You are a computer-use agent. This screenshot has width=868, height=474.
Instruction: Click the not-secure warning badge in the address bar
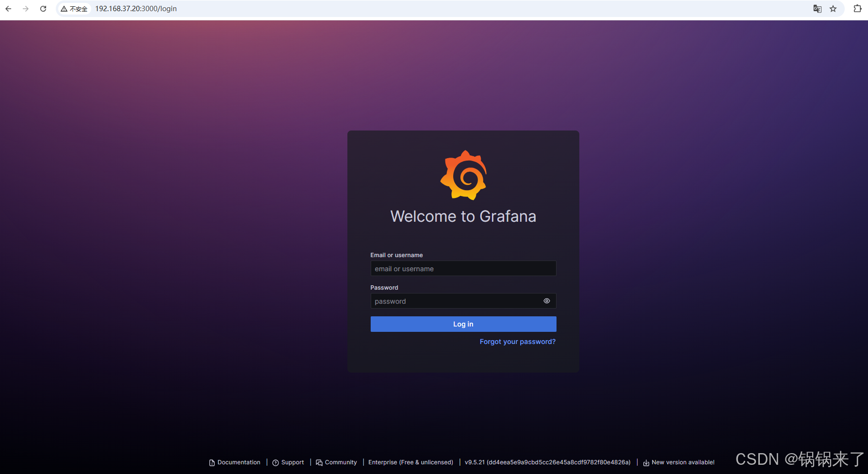[x=74, y=9]
